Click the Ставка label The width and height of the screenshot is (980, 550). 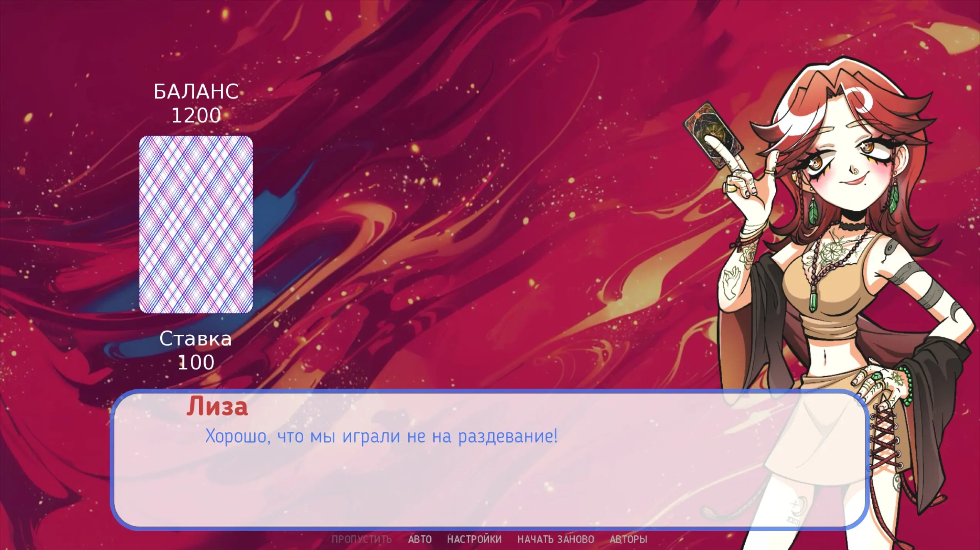click(x=196, y=339)
